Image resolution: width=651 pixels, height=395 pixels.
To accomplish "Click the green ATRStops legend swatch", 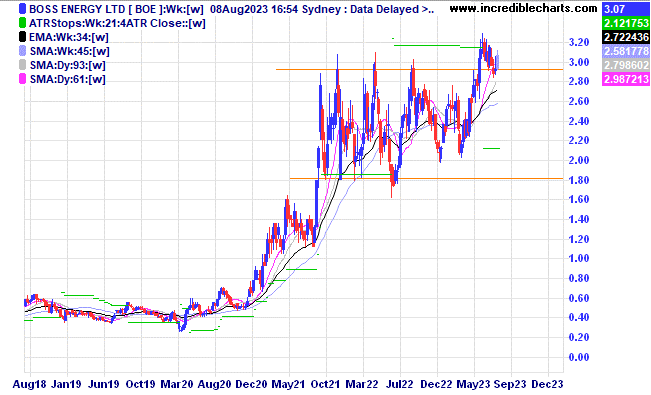I will pyautogui.click(x=22, y=23).
